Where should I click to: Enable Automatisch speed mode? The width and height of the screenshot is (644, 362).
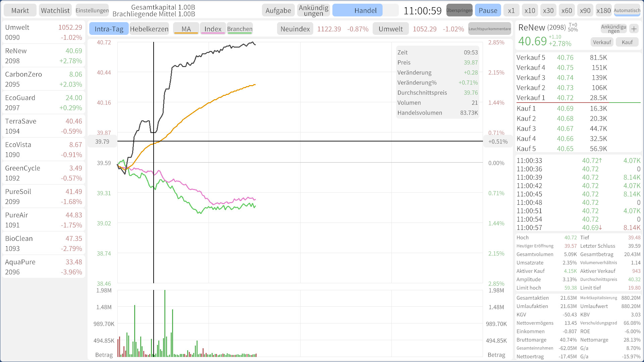click(627, 10)
